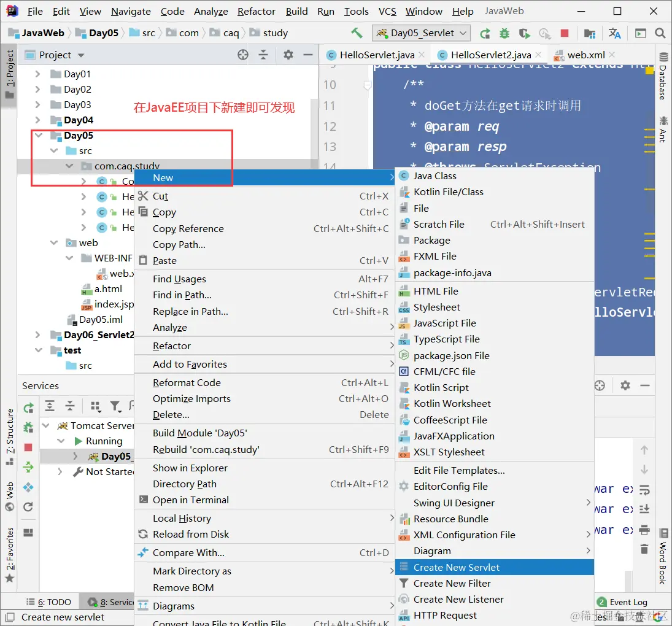Viewport: 672px width, 626px height.
Task: Select Create New Servlet from New submenu
Action: click(x=495, y=567)
